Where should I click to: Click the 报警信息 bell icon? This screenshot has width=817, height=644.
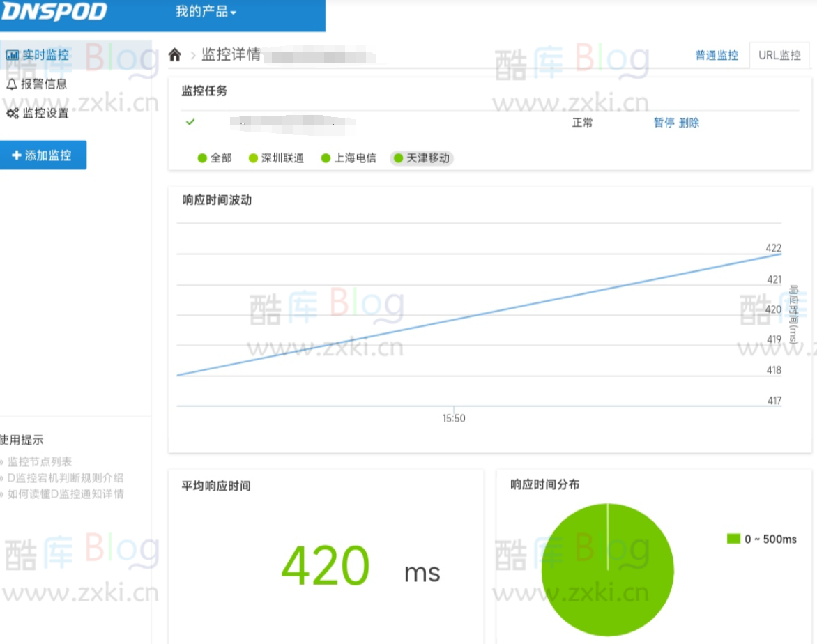[11, 83]
